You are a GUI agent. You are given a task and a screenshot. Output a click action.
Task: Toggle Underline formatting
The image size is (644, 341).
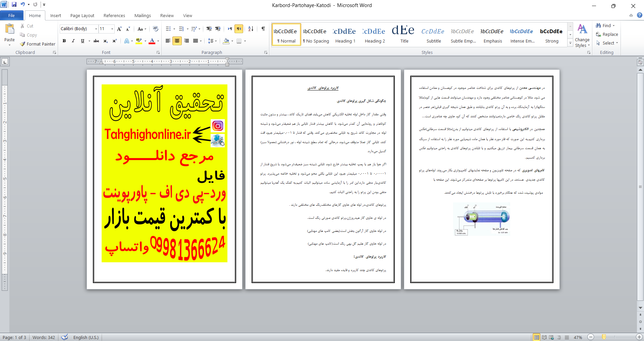(83, 41)
